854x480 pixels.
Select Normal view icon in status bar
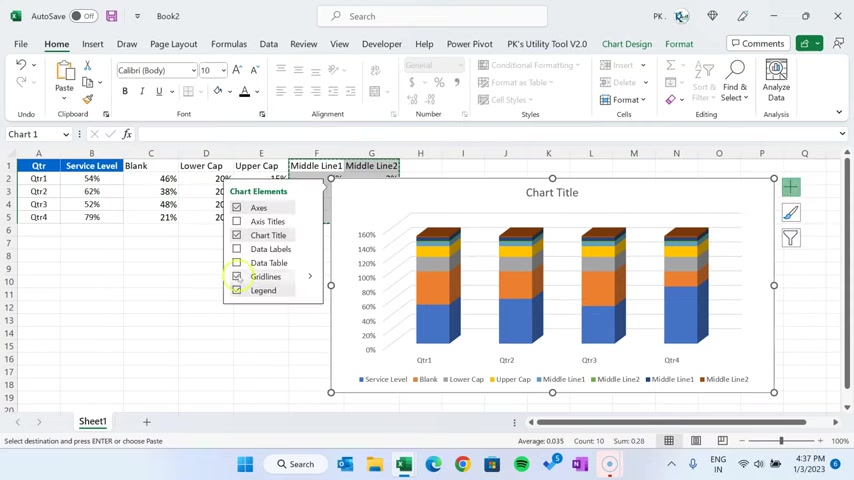(669, 441)
